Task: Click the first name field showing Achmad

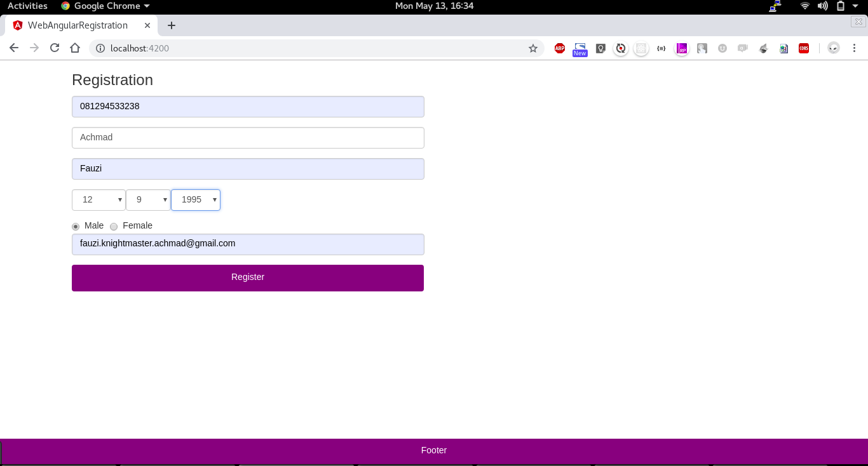Action: (248, 138)
